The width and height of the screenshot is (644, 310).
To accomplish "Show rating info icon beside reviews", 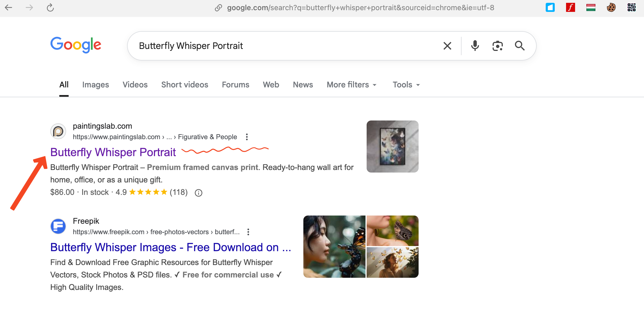I will [199, 193].
